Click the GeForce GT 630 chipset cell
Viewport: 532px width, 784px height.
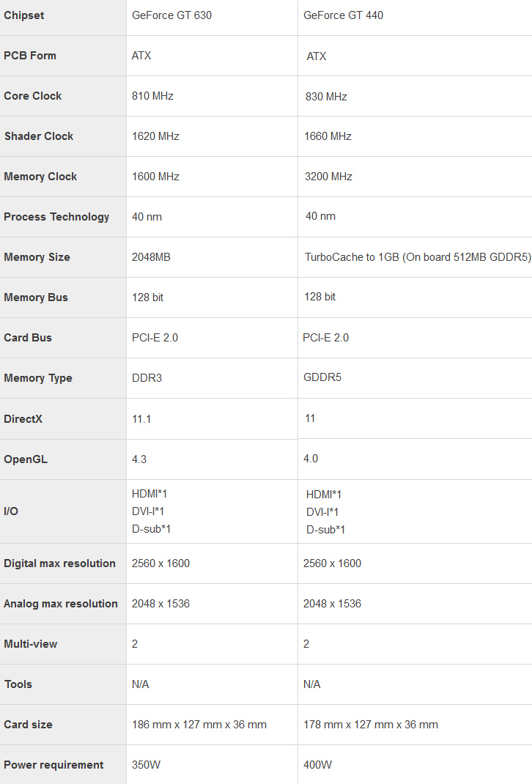tap(171, 15)
